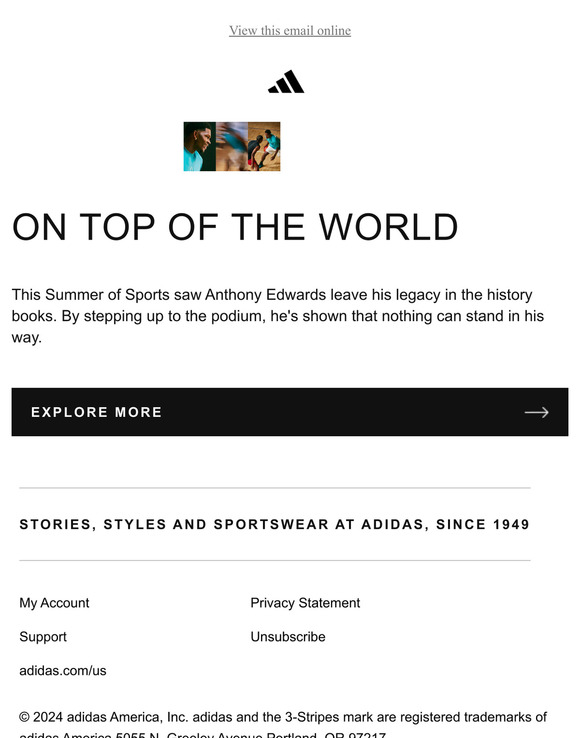Click the 'ON TOP OF THE WORLD' headline

234,227
